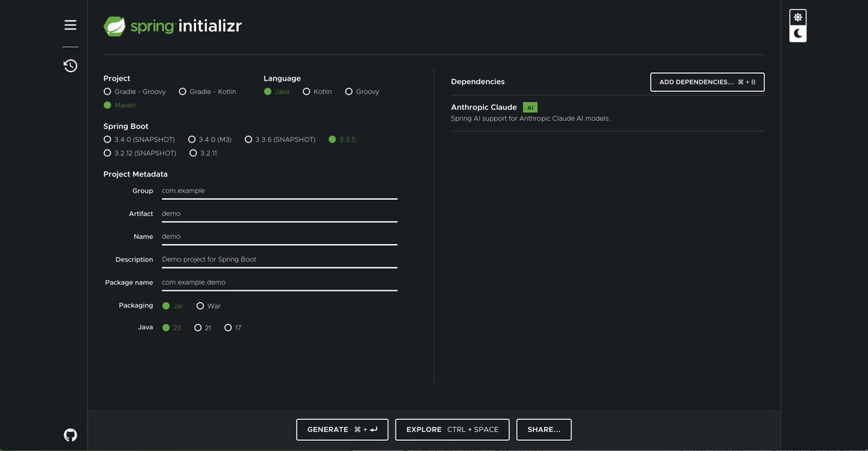Click Add Dependencies button
868x451 pixels.
tap(707, 83)
